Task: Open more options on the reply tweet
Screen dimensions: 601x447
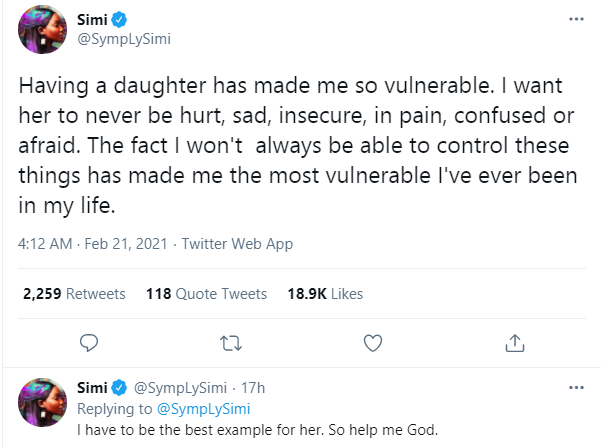Action: tap(575, 386)
